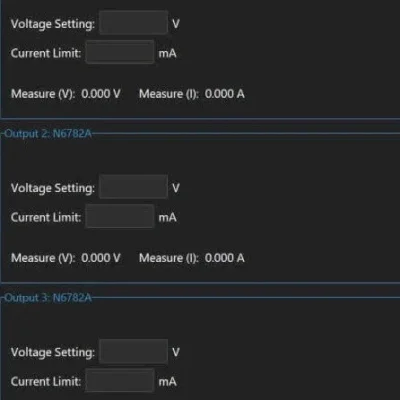The height and width of the screenshot is (400, 400).
Task: Click the Current Limit label in Output 3
Action: click(46, 381)
